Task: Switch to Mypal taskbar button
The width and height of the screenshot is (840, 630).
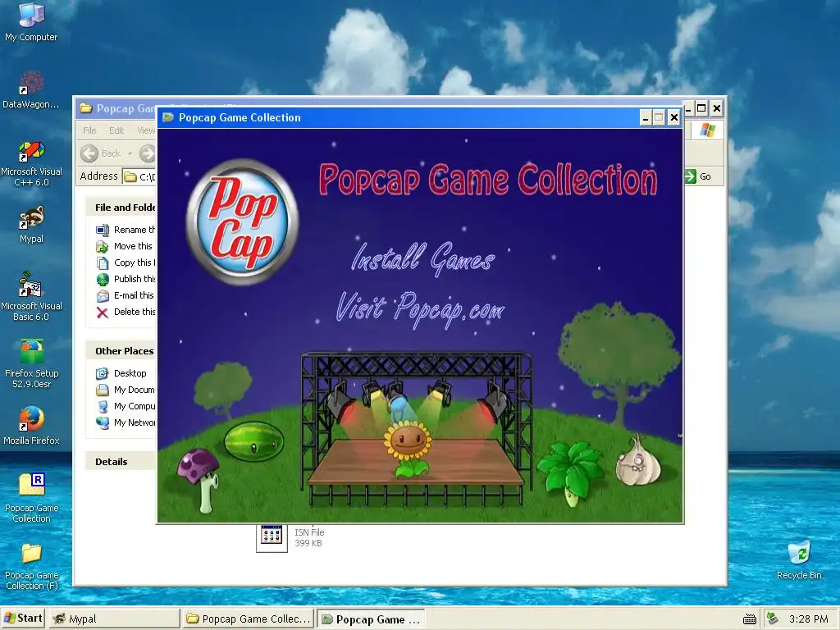Action: 115,619
